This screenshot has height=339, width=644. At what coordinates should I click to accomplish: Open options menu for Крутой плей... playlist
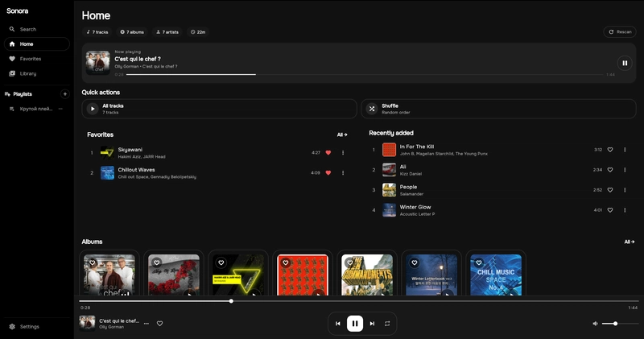pos(60,109)
